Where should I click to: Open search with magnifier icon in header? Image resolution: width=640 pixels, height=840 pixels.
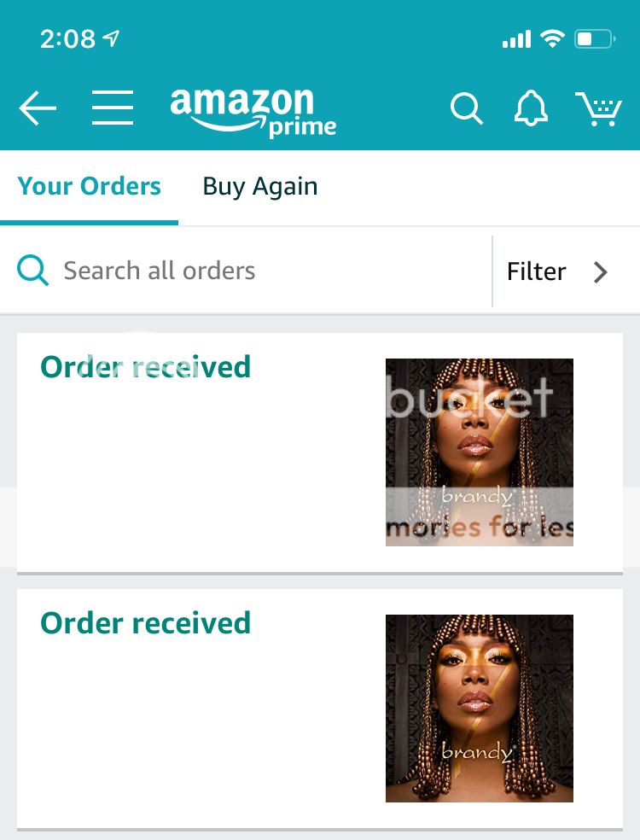coord(467,108)
